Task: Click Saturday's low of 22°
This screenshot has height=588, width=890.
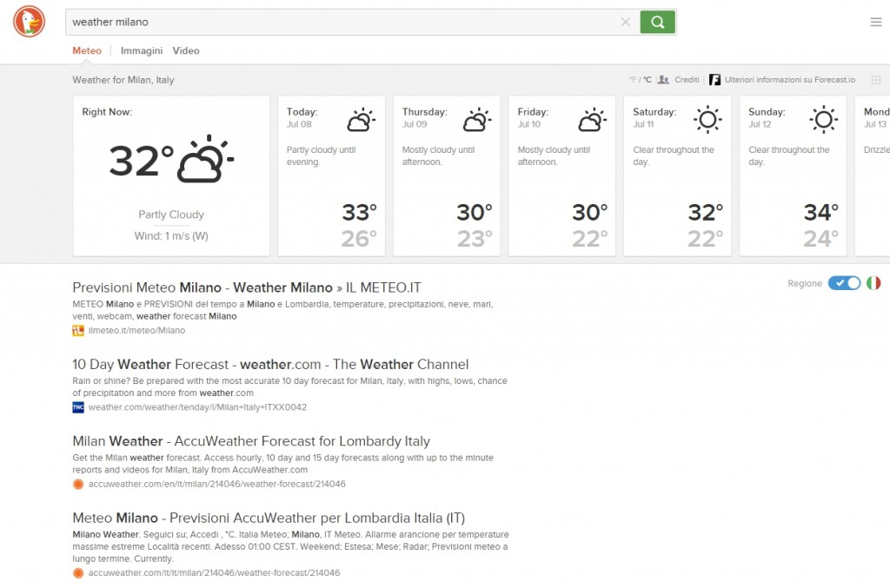Action: pos(705,239)
